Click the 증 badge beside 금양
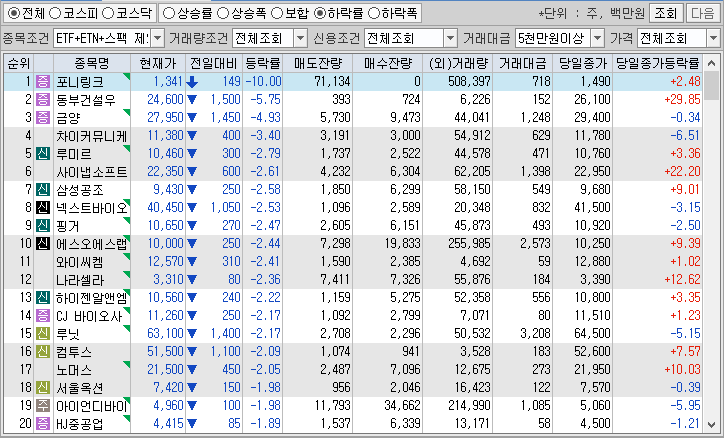 coord(43,118)
